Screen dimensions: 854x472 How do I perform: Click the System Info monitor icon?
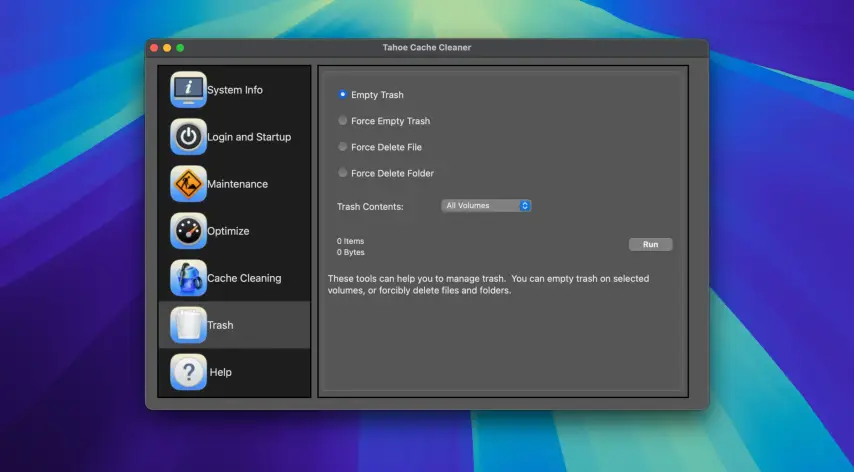[188, 90]
